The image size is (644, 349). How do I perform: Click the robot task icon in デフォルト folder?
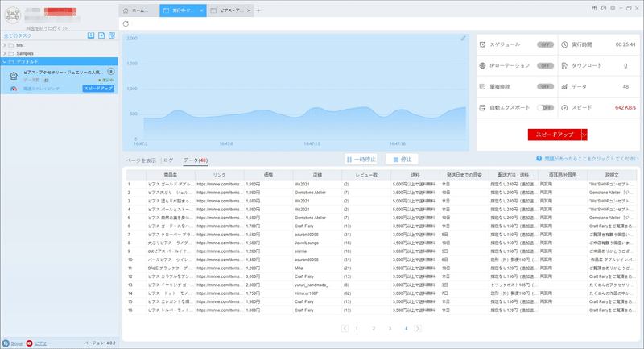pyautogui.click(x=14, y=75)
